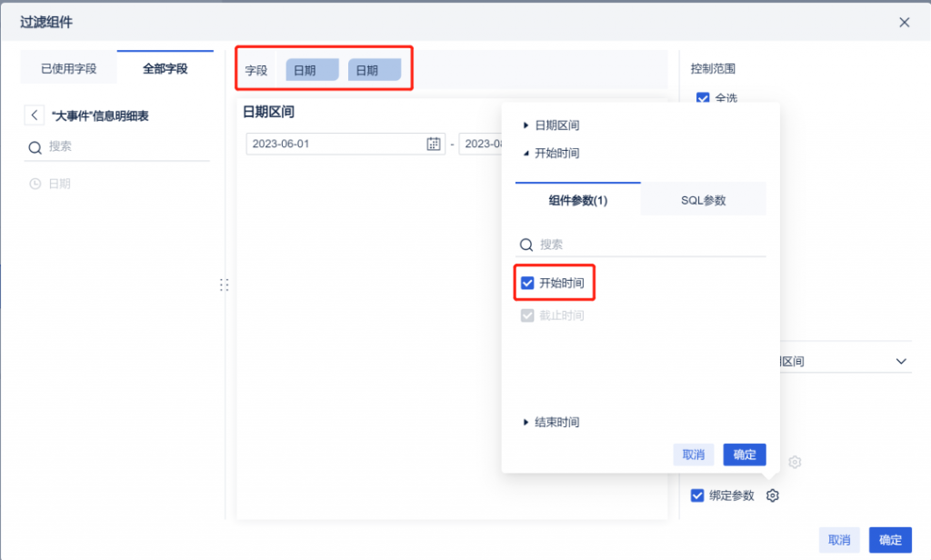Click the disabled 截止时间 checkbox

point(527,315)
